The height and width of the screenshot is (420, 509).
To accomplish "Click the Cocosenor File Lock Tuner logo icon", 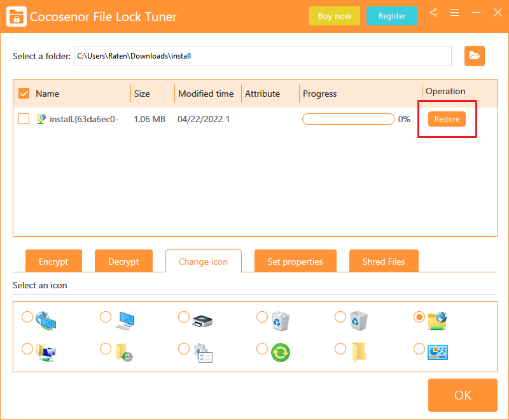I will (x=17, y=17).
